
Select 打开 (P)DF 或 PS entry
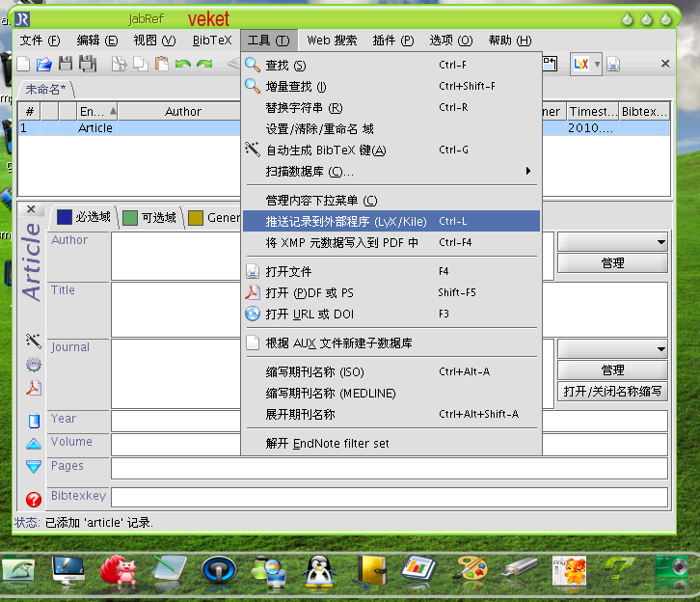[x=391, y=293]
